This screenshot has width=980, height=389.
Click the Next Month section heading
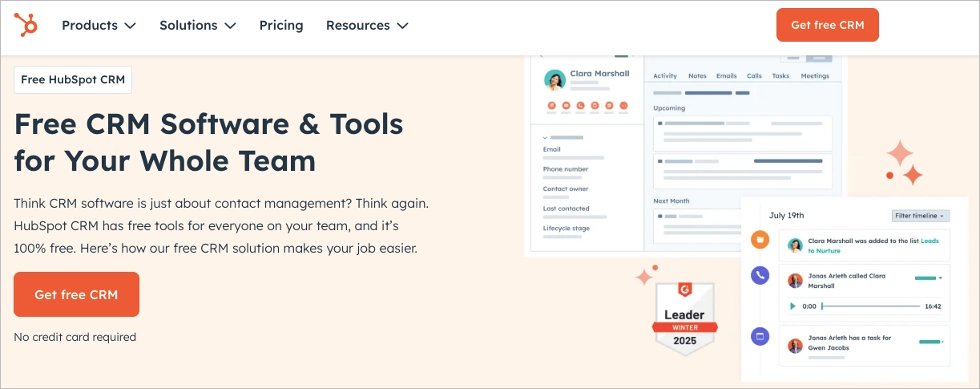671,201
